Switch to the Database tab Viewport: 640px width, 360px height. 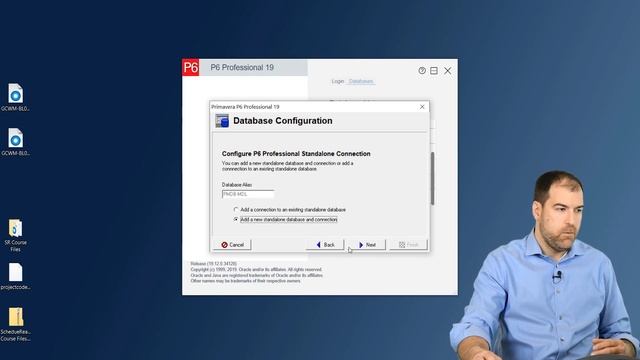coord(361,81)
